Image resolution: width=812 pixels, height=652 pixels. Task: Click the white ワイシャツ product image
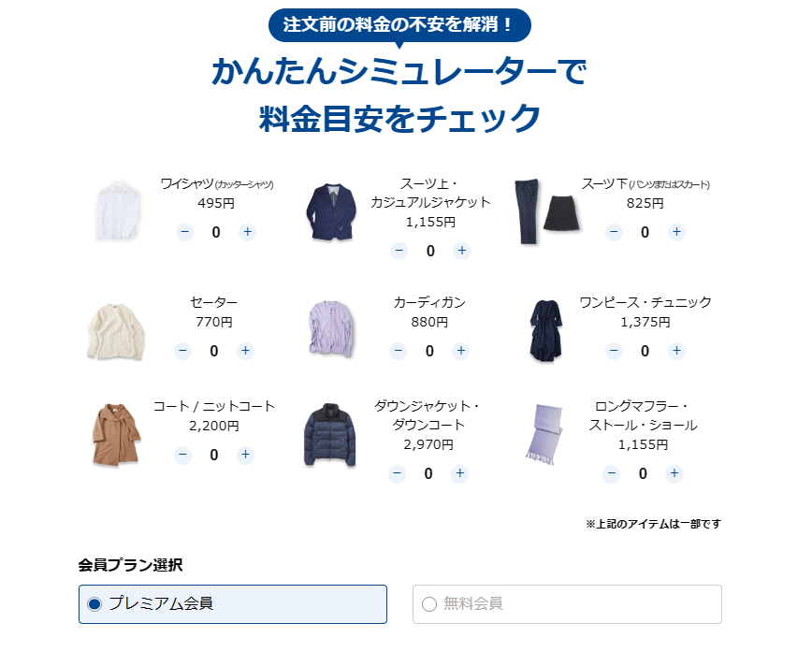pyautogui.click(x=119, y=210)
